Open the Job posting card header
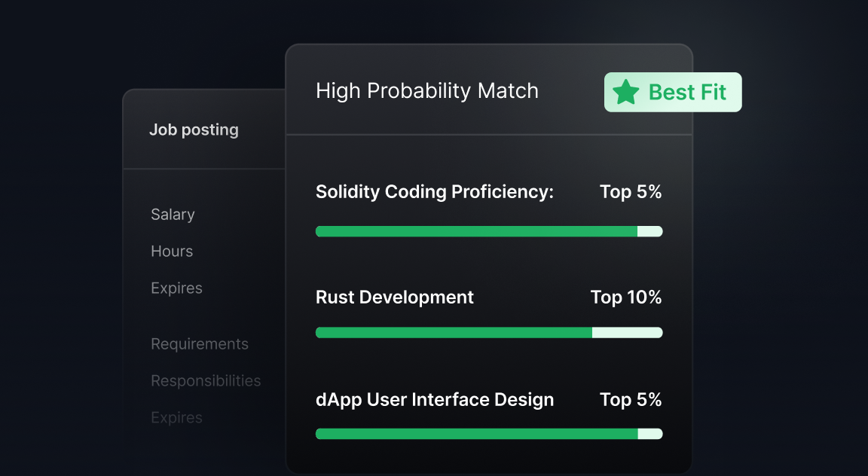868x476 pixels. coord(194,130)
